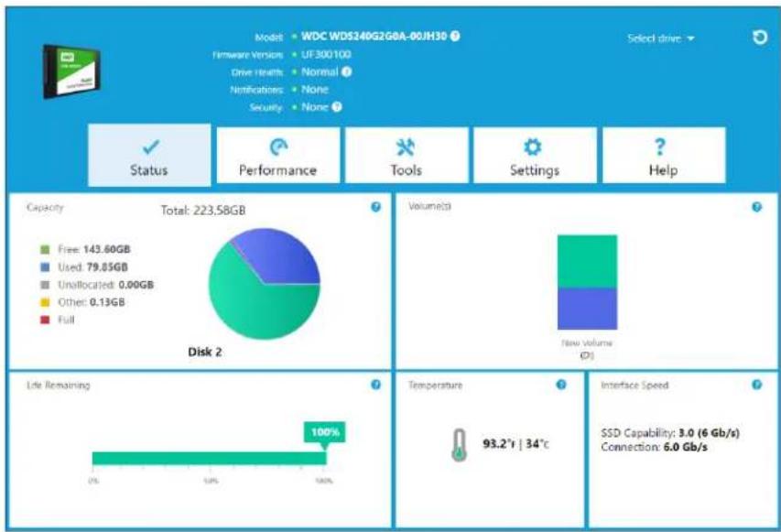
Task: Switch to the Status tab
Action: click(x=149, y=156)
